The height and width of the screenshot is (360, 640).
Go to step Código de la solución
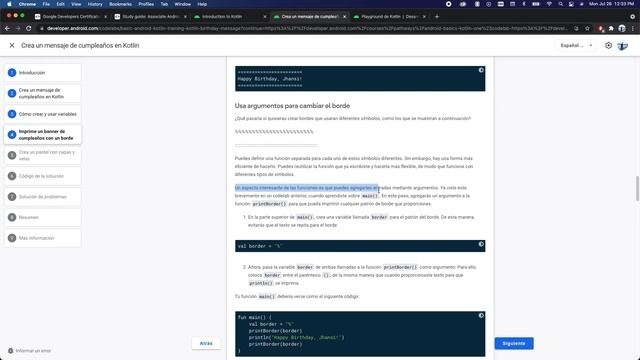tap(43, 176)
